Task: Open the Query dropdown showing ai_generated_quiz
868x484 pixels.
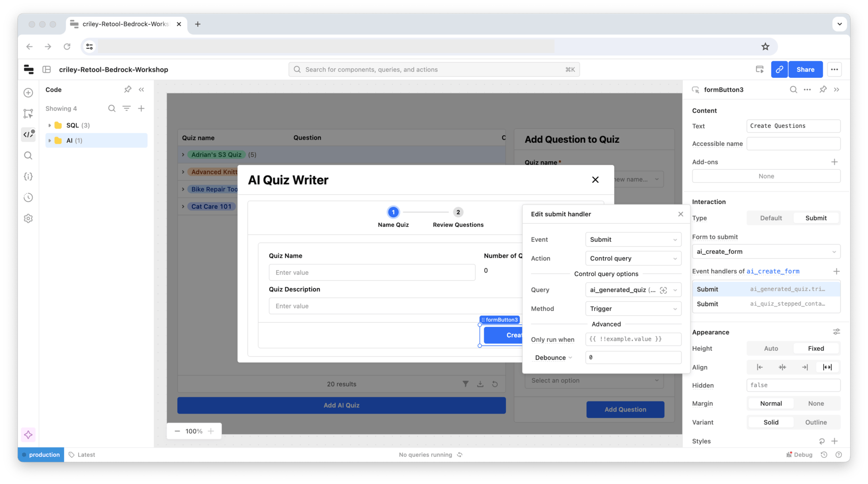Action: coord(633,290)
